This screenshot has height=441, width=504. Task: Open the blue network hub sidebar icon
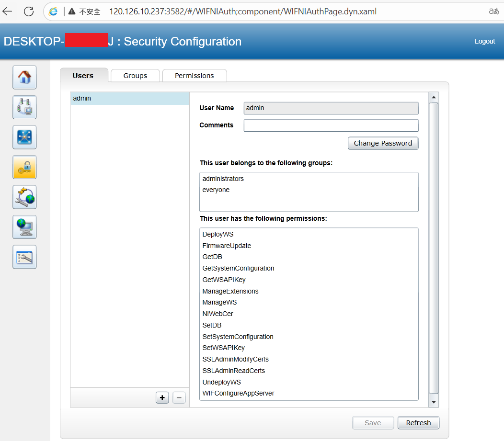click(24, 137)
